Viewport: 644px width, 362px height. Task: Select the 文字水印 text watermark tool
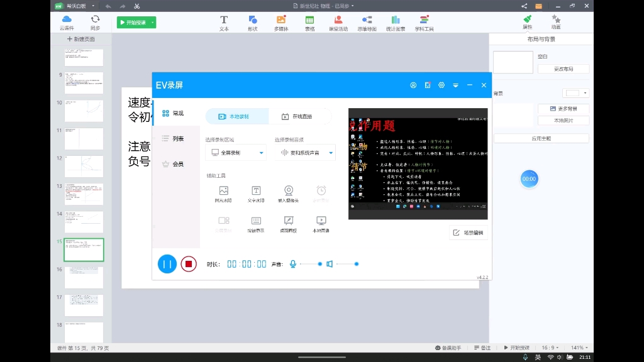click(256, 192)
